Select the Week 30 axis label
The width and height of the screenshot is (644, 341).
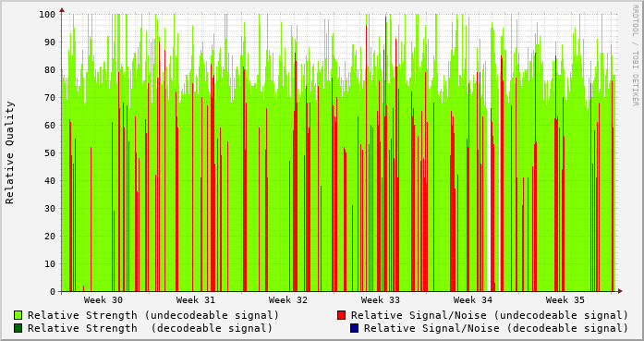(103, 300)
